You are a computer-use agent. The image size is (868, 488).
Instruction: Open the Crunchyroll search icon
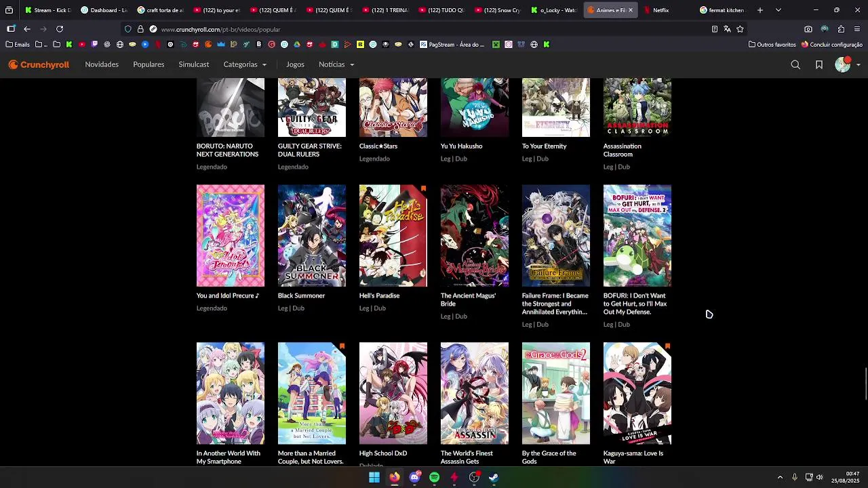tap(795, 65)
